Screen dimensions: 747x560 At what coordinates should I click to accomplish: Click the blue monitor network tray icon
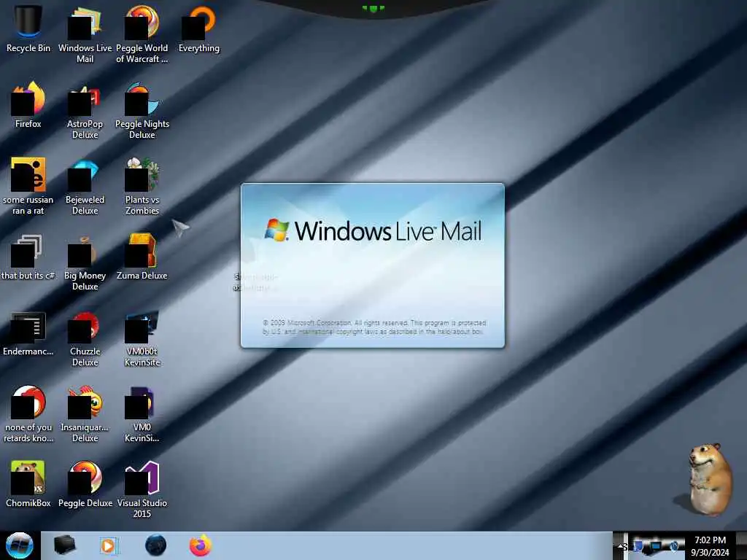(657, 547)
